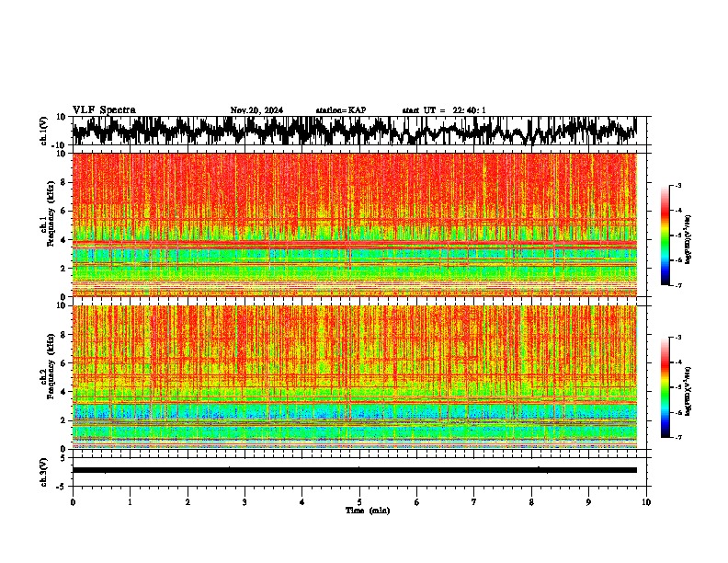
Task: Click time axis tick label "0"
Action: (73, 502)
